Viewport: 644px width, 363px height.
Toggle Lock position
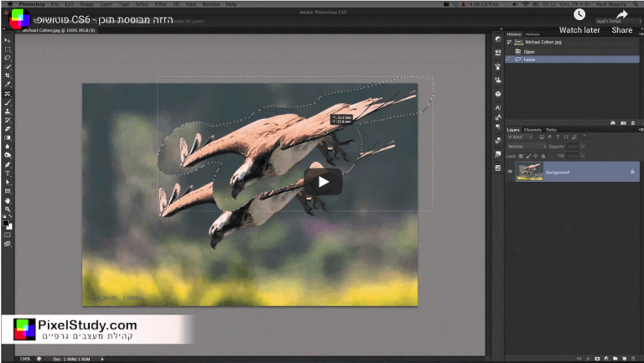536,156
